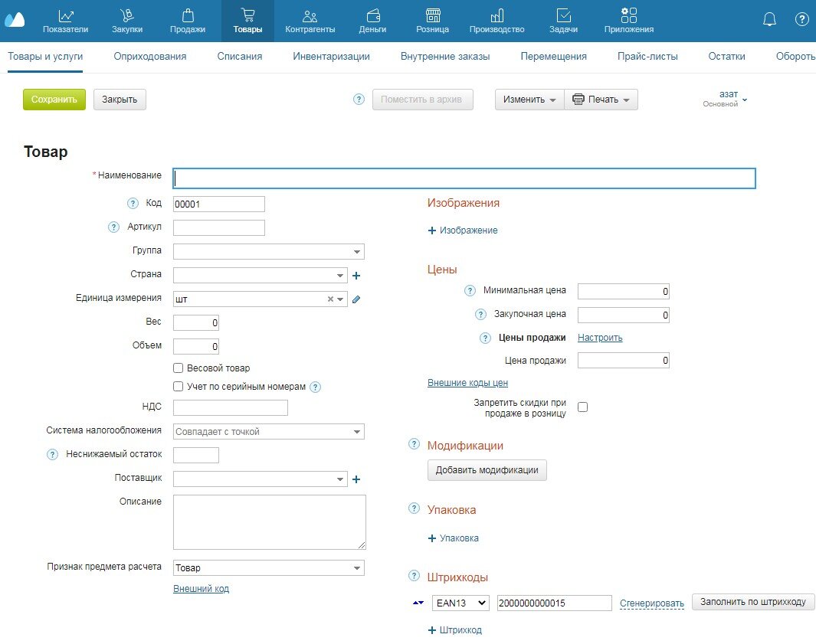
Task: Click the Добавить модификации button
Action: tap(487, 470)
